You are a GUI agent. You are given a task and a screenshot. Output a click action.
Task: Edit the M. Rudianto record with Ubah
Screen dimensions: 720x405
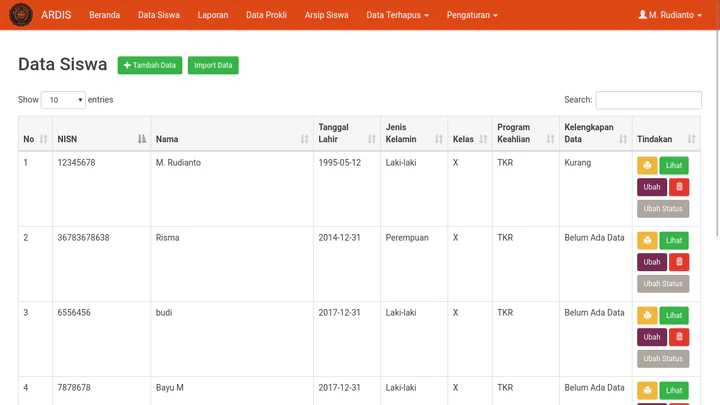652,187
